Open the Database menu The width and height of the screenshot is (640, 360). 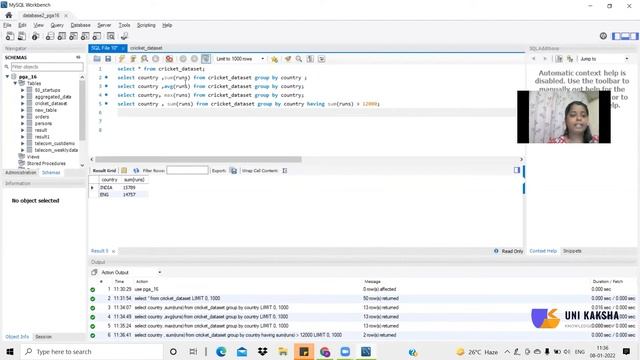tap(80, 25)
